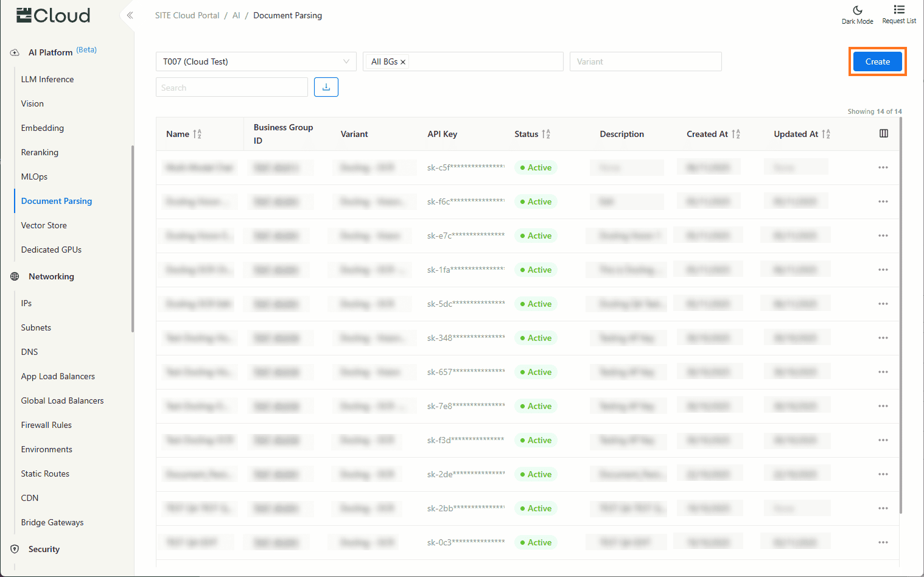Remove the All BGs filter tag
The height and width of the screenshot is (577, 924).
click(403, 62)
